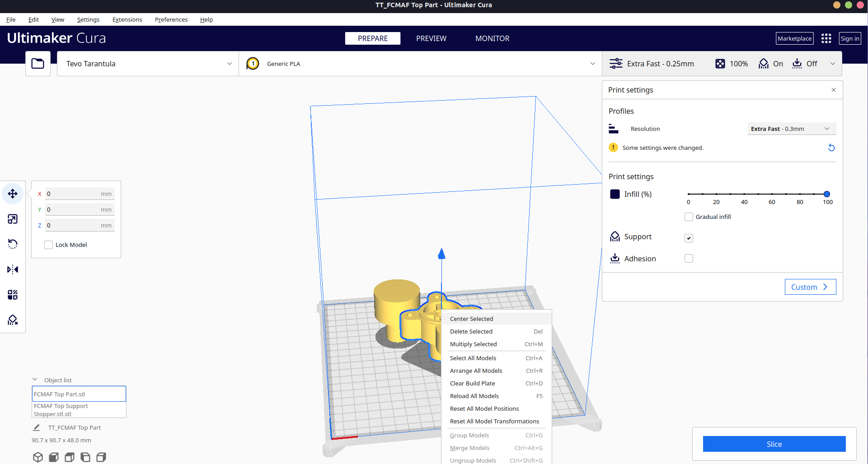
Task: Click the X position input field
Action: point(80,194)
